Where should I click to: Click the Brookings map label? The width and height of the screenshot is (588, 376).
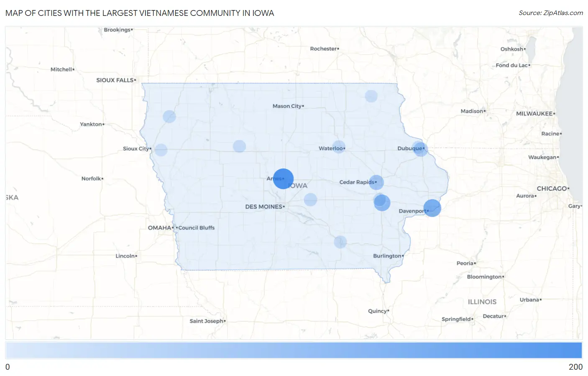(117, 30)
